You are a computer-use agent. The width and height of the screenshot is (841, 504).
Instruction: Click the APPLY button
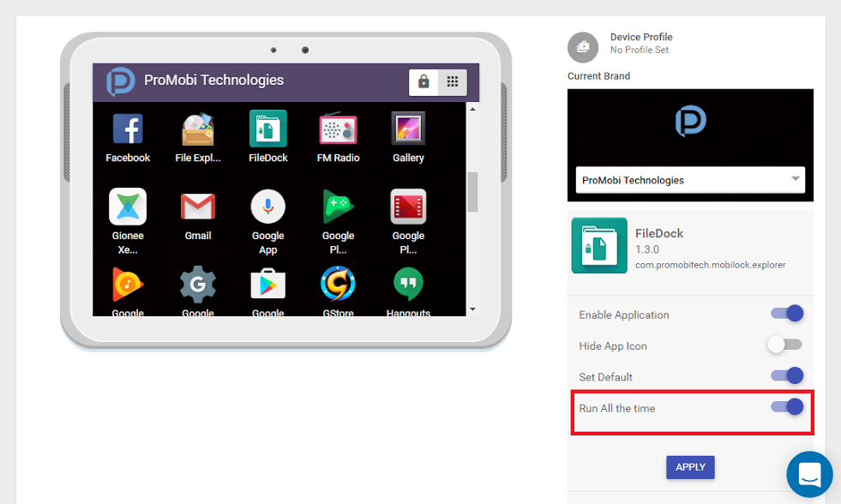pyautogui.click(x=690, y=467)
